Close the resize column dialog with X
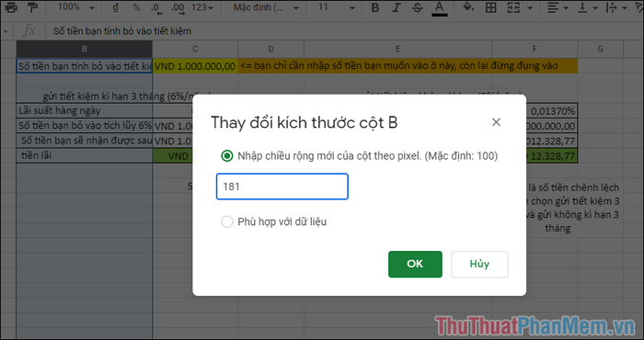The image size is (644, 340). (496, 122)
